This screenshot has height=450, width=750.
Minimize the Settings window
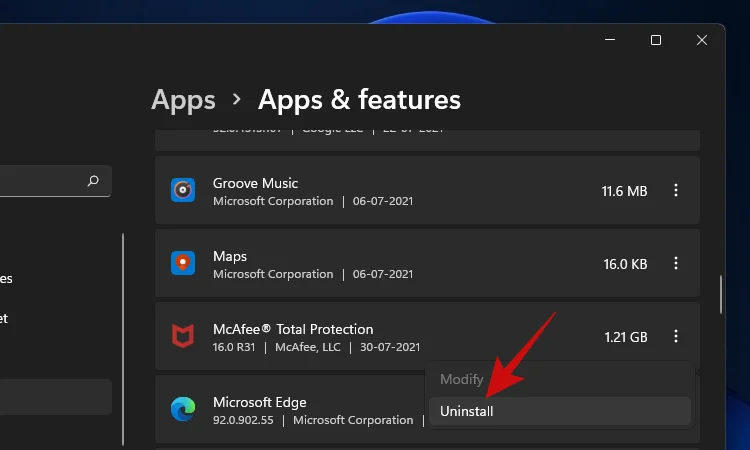[x=610, y=40]
